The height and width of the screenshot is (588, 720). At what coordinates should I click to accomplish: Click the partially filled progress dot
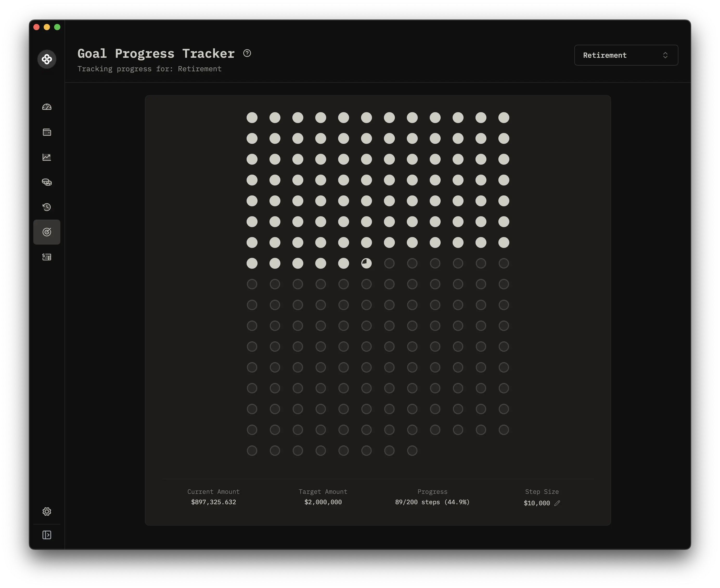(x=367, y=263)
